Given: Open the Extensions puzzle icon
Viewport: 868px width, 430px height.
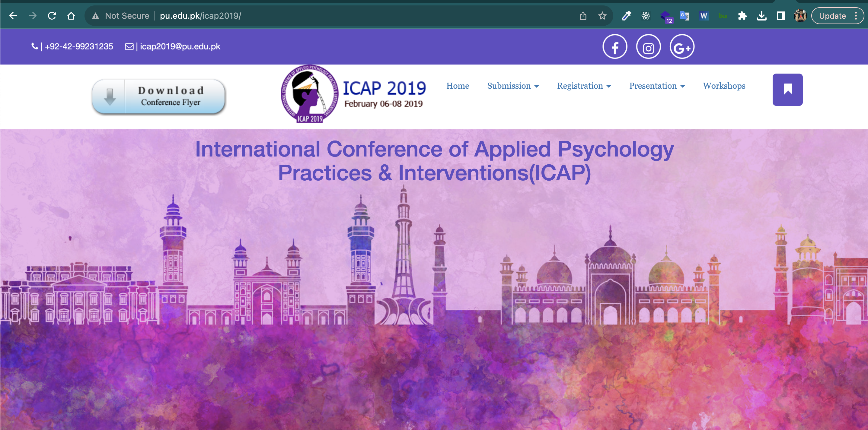Looking at the screenshot, I should 742,16.
